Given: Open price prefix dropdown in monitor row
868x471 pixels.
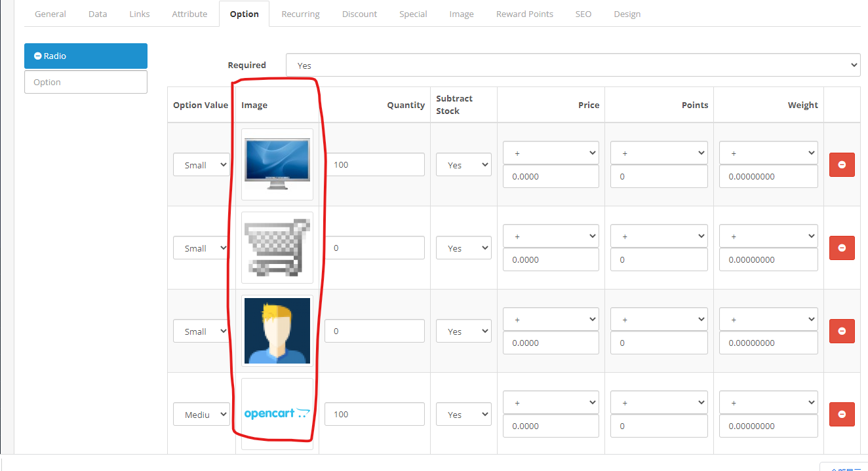Looking at the screenshot, I should pyautogui.click(x=551, y=153).
